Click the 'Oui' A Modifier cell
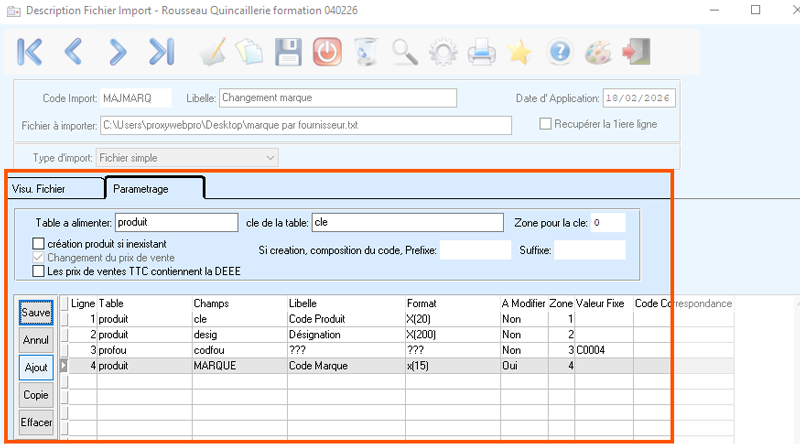The width and height of the screenshot is (800, 444). 524,365
